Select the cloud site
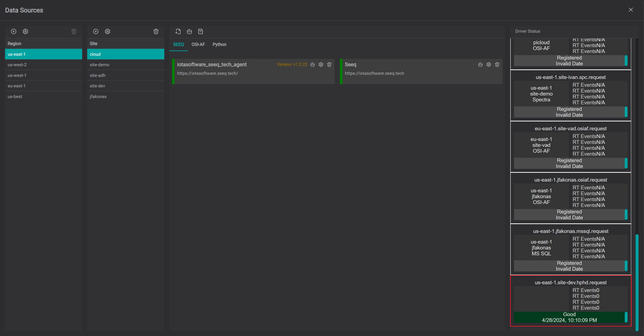Image resolution: width=644 pixels, height=336 pixels. [x=126, y=54]
